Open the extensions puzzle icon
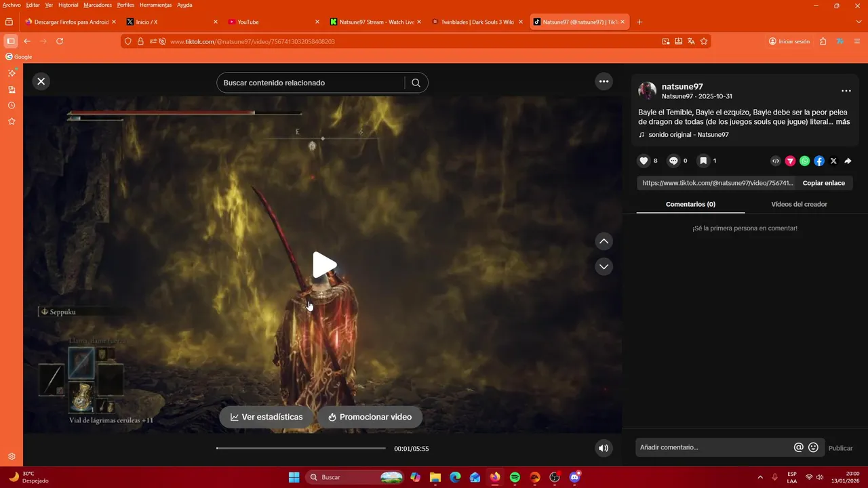This screenshot has width=868, height=488. (823, 41)
